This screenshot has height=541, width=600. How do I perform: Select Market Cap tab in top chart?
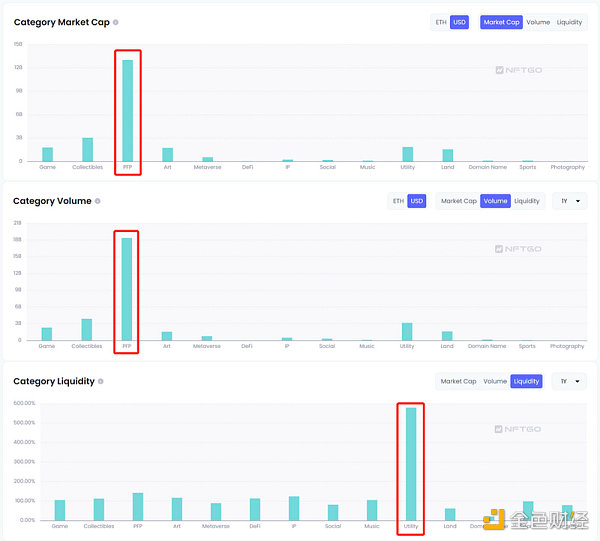pos(501,22)
